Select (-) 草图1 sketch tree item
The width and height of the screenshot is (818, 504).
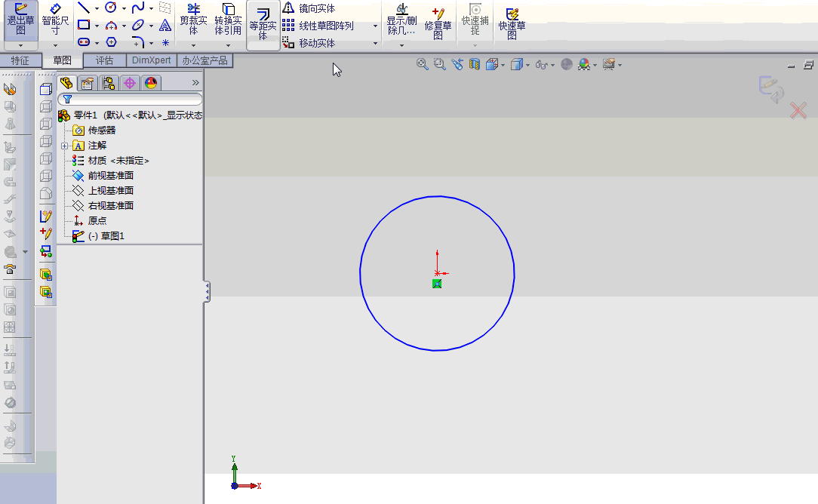tap(99, 236)
